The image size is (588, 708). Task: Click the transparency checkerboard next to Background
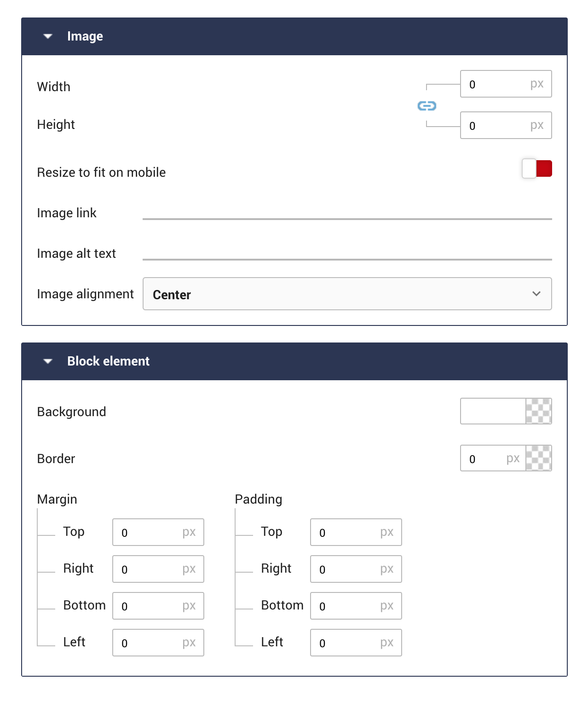539,411
